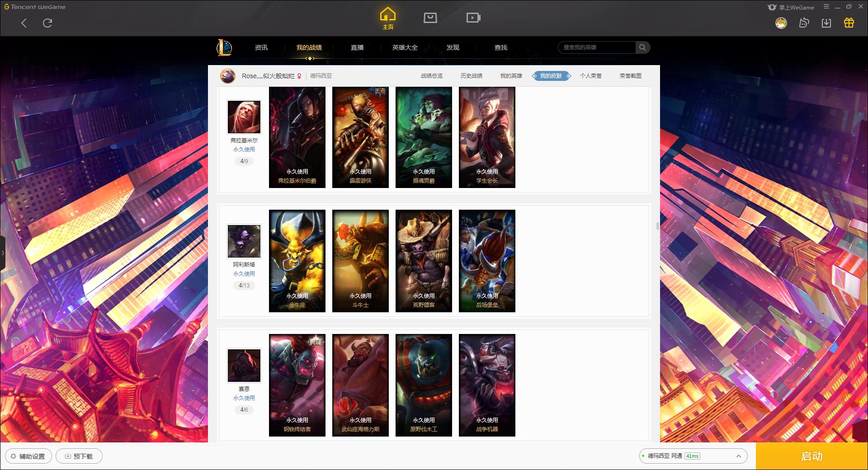The image size is (868, 470).
Task: Expand the 德玛西亚 网通 server dropdown
Action: [x=693, y=456]
